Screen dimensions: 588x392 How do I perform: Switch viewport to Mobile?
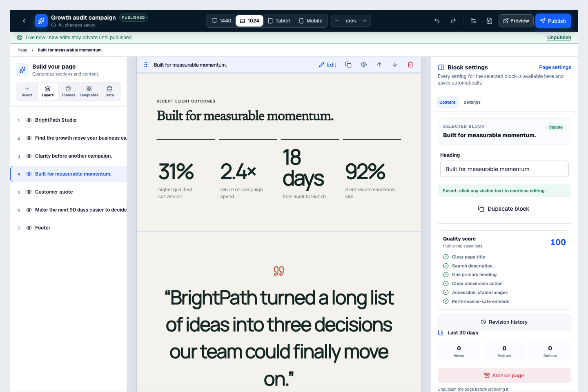pos(310,21)
